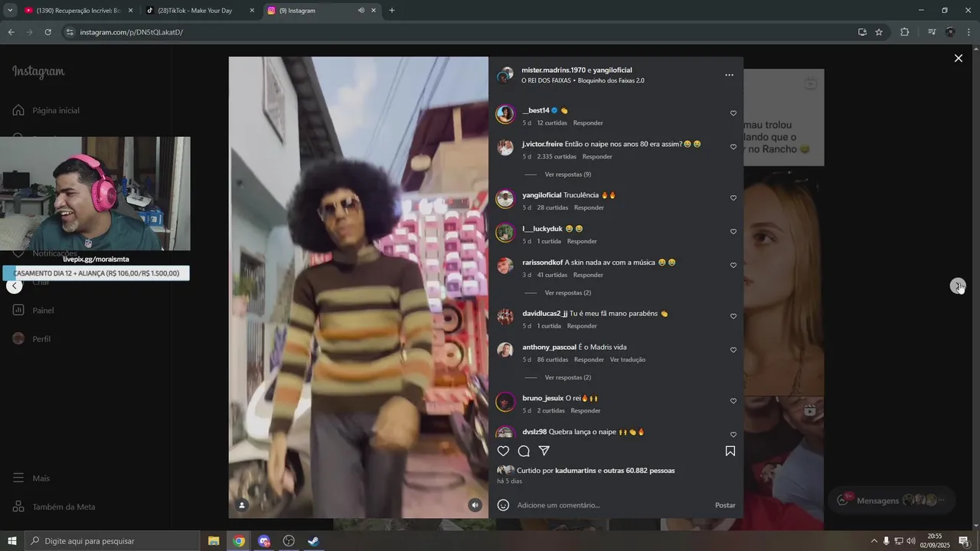Open emoji picker in comment box
This screenshot has height=551, width=980.
click(x=503, y=505)
